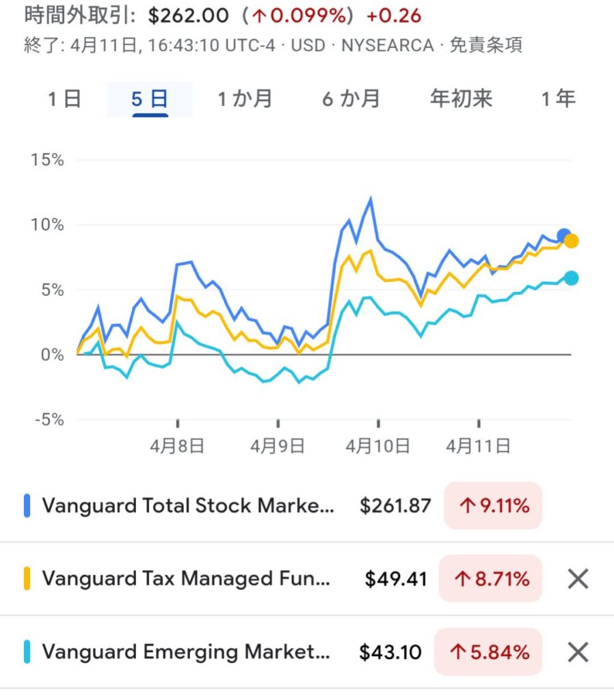Screen dimensions: 614x700
Task: Open Vanguard Emerging Markets row
Action: pos(186,652)
